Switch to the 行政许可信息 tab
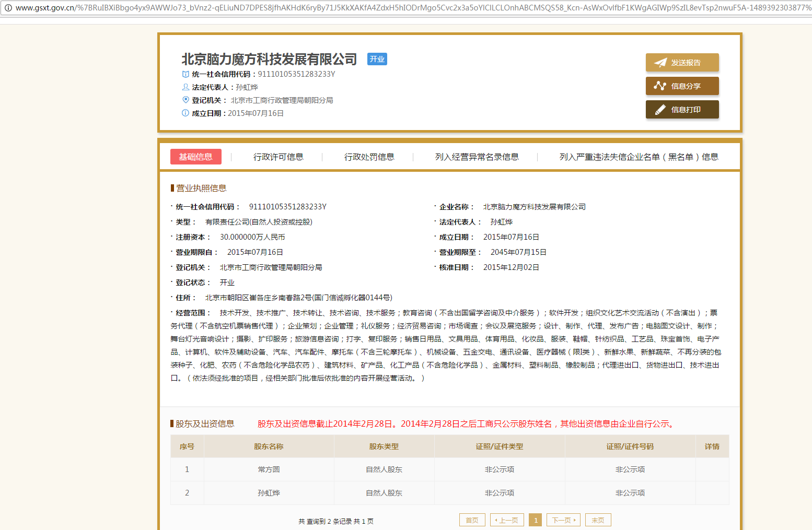This screenshot has width=812, height=530. coord(279,156)
